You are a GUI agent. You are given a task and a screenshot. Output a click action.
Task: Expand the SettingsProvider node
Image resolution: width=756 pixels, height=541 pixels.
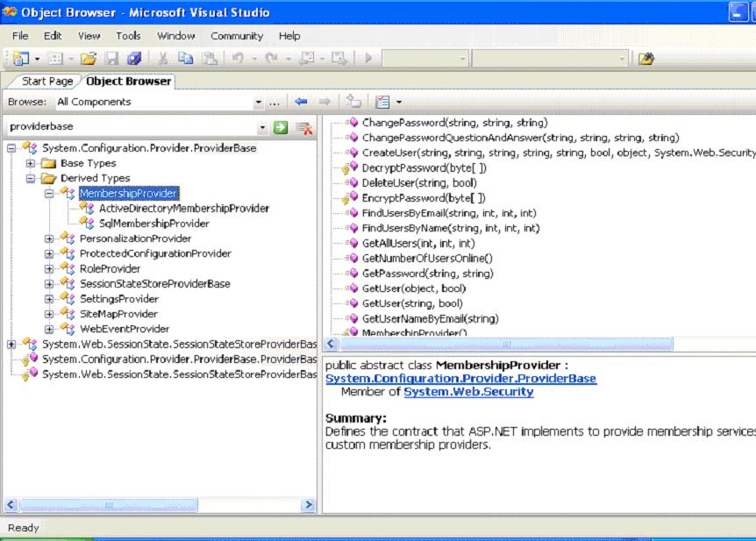click(49, 299)
